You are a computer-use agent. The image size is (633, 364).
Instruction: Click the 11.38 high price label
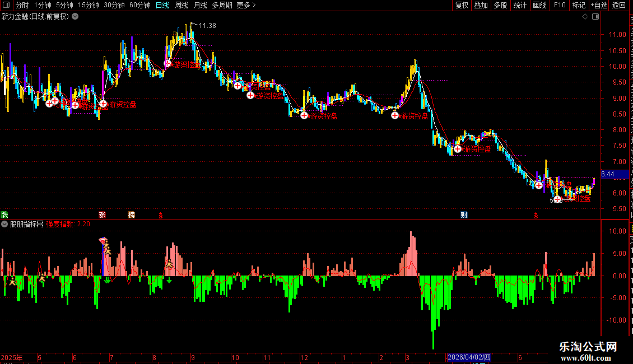tap(207, 26)
